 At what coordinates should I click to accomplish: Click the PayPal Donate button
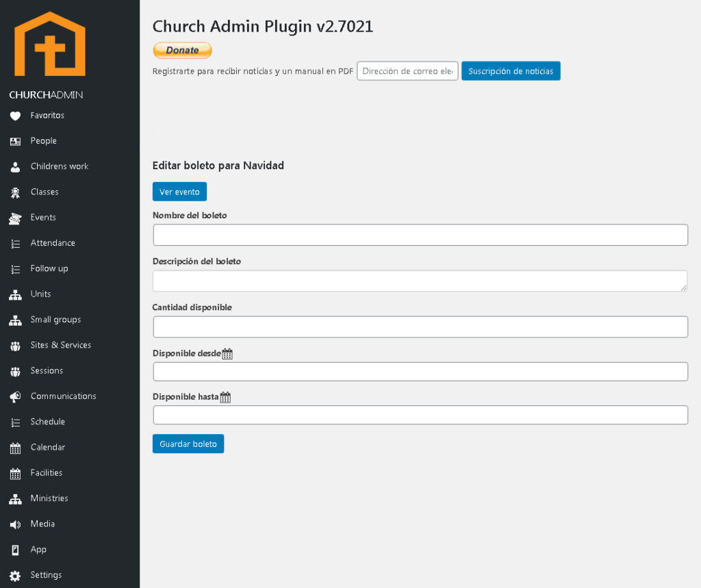pyautogui.click(x=182, y=50)
